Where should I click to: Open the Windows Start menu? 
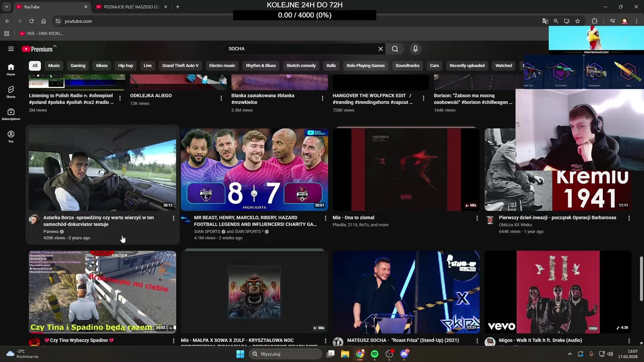click(x=240, y=354)
